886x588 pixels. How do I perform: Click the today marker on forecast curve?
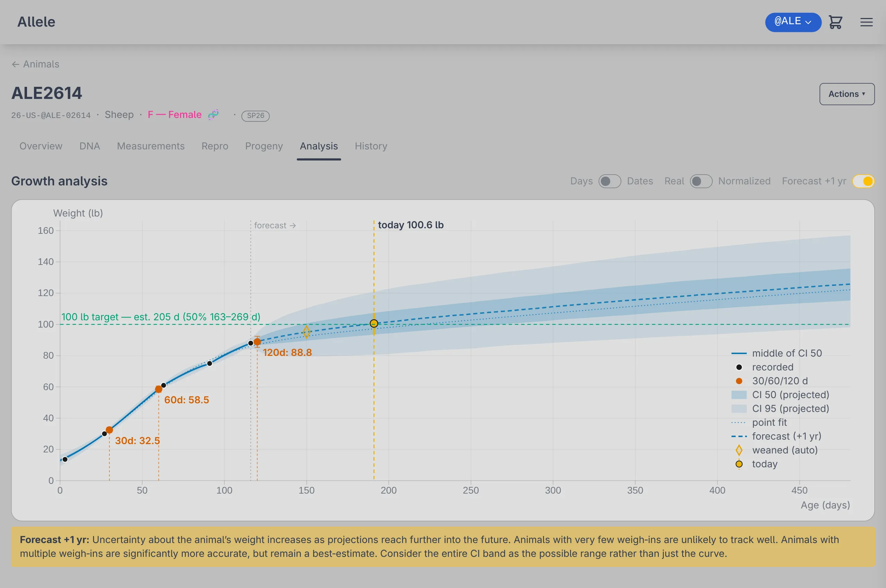(374, 323)
